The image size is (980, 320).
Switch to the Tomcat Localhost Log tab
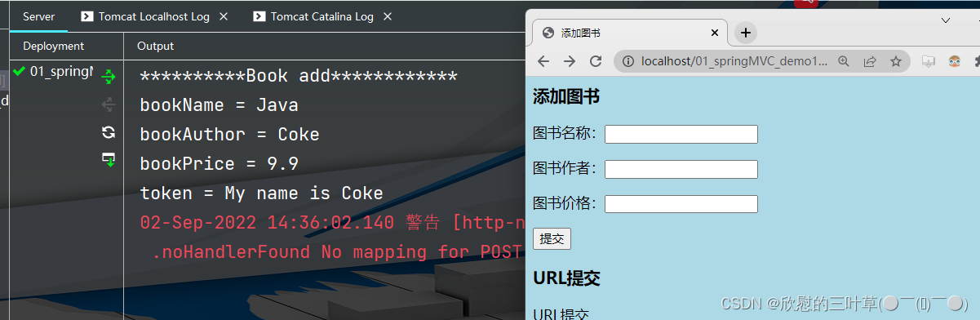coord(153,16)
